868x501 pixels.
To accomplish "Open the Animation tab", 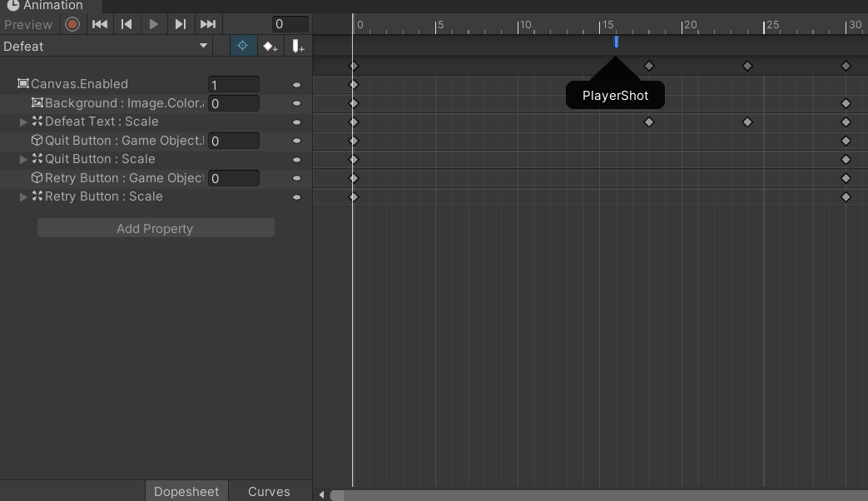I will coord(50,6).
